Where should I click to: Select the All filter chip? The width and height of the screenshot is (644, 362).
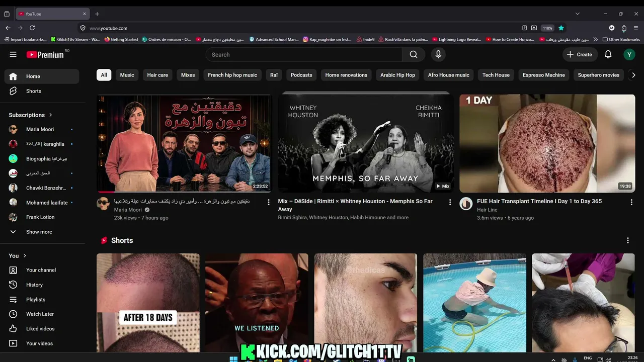(x=104, y=75)
